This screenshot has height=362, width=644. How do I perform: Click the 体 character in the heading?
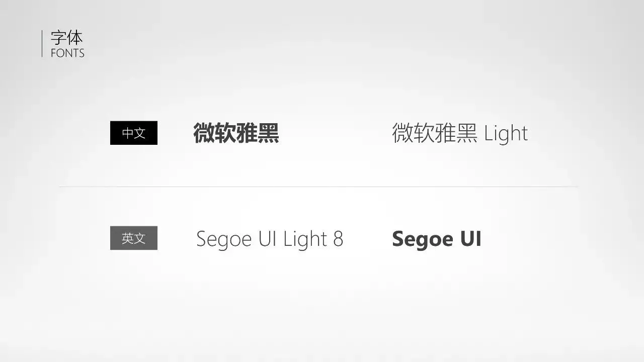74,38
